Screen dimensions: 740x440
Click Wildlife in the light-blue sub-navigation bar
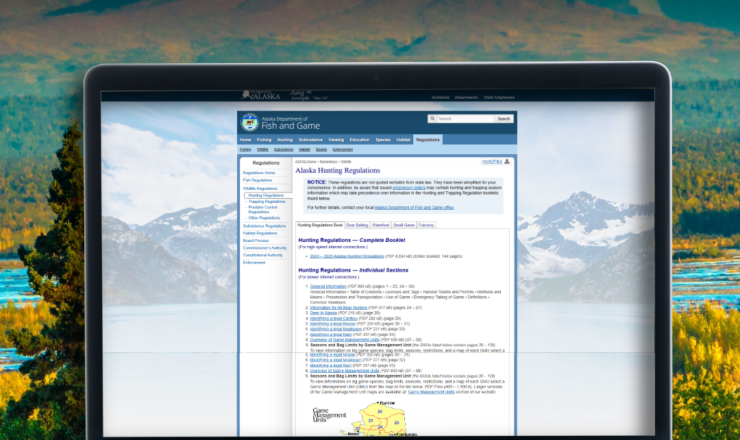tap(262, 150)
